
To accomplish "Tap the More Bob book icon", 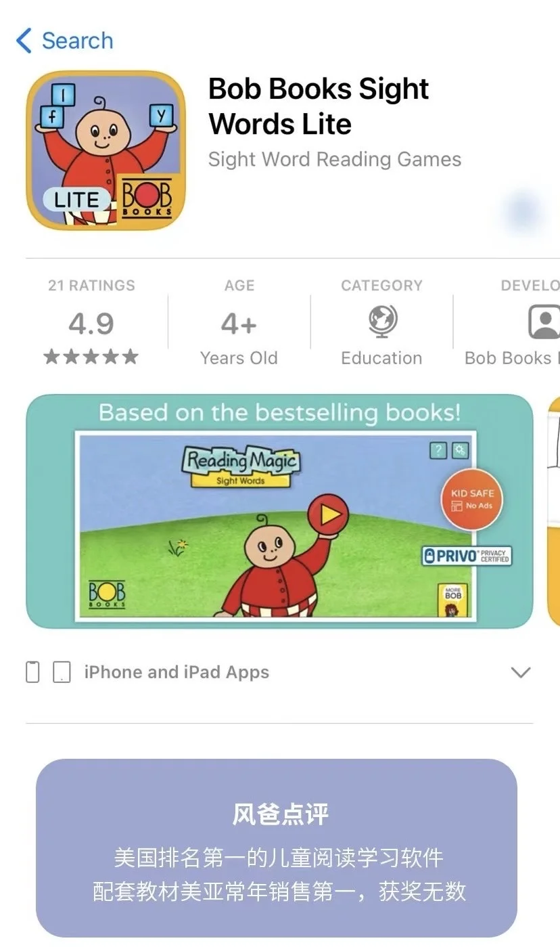I will (453, 600).
